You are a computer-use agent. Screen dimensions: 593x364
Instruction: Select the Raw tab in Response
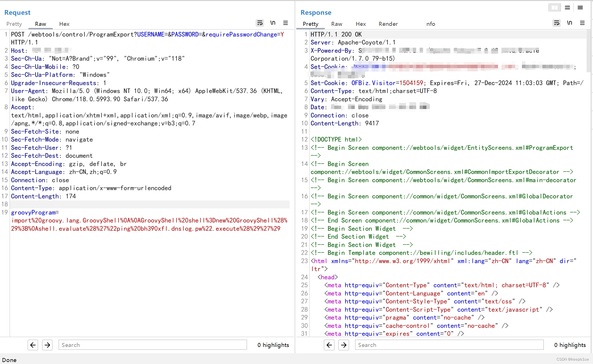(337, 24)
